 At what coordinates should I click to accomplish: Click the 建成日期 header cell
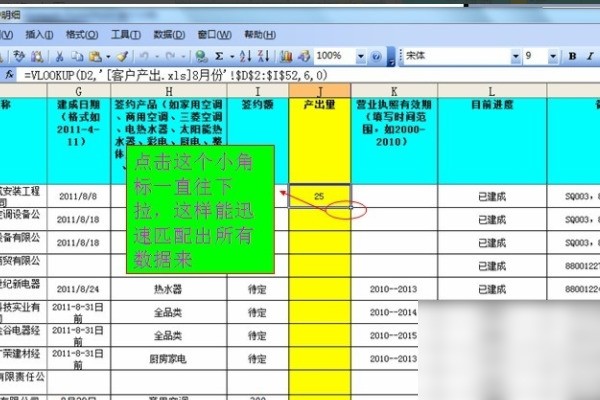pyautogui.click(x=78, y=141)
